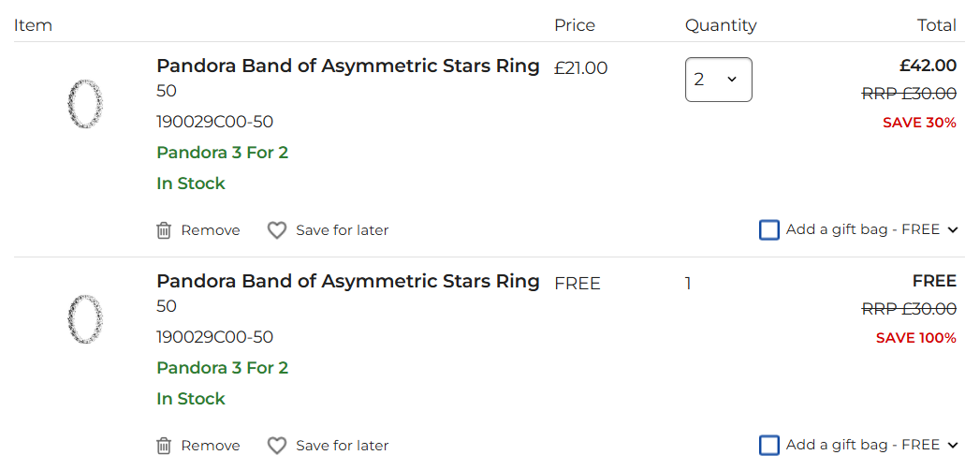Expand gift bag chevron for FREE ring
Screen dimensions: 980x470
953,446
